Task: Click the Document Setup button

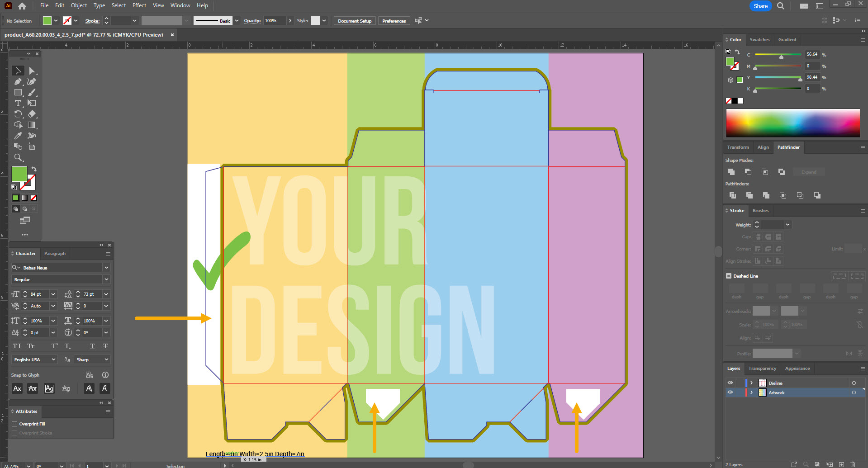Action: (355, 21)
